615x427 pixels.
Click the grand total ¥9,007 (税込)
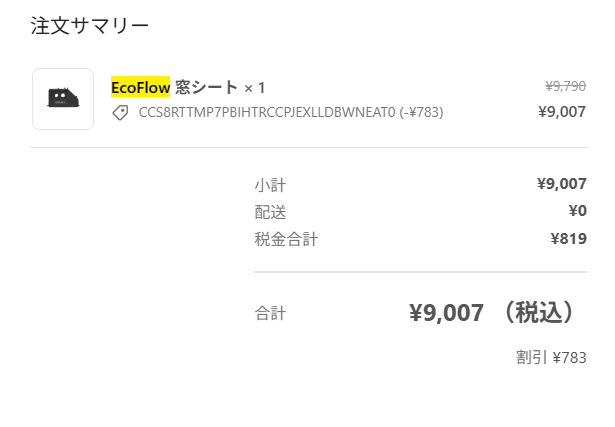pyautogui.click(x=492, y=313)
